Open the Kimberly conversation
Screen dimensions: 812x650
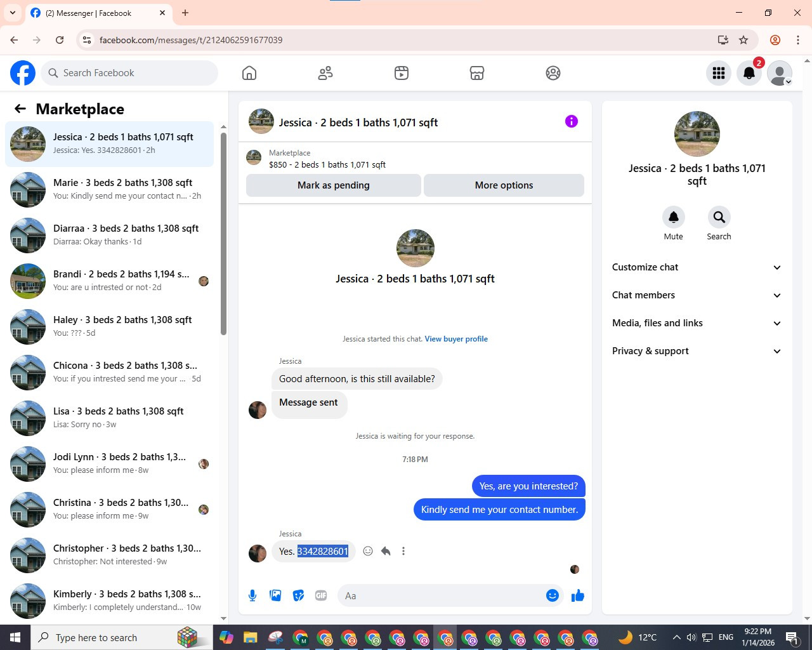[x=109, y=601]
